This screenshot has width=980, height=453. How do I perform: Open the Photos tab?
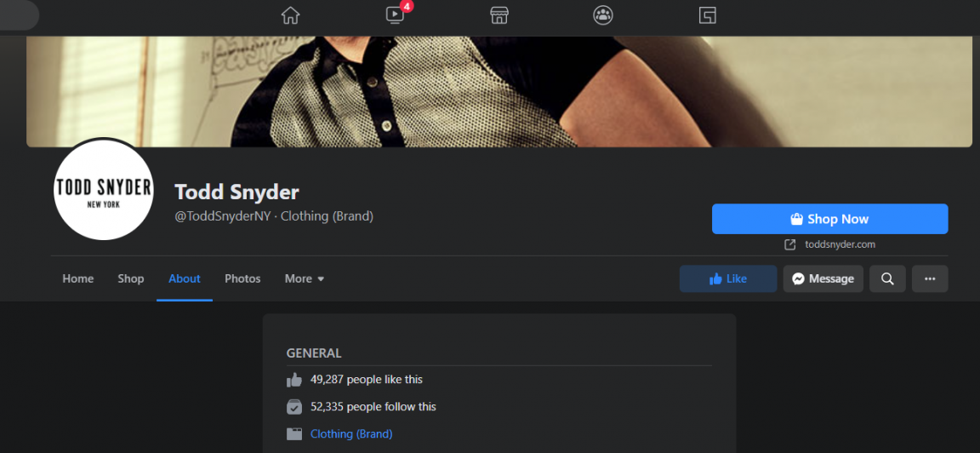[x=242, y=279]
